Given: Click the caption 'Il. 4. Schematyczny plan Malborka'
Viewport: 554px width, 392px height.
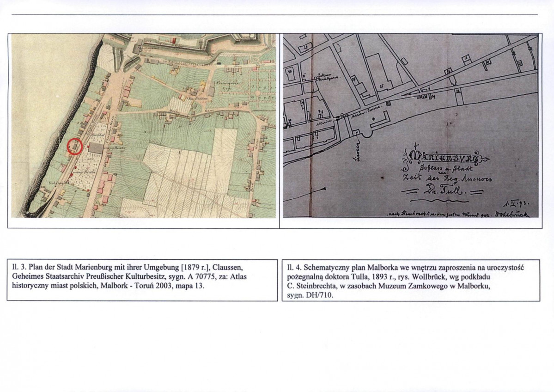Looking at the screenshot, I should 411,281.
